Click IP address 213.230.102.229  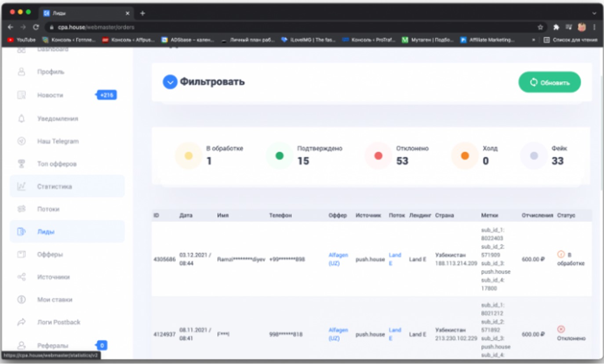[x=456, y=339]
